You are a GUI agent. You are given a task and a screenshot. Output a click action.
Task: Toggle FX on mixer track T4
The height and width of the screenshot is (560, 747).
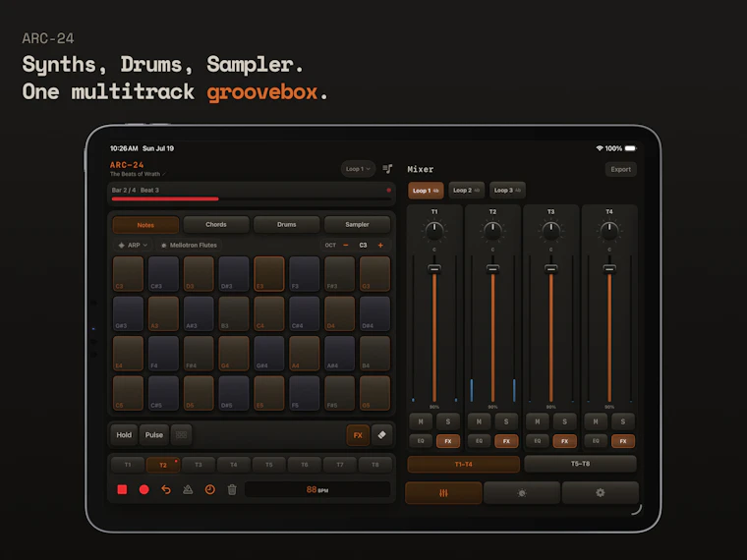tap(622, 441)
